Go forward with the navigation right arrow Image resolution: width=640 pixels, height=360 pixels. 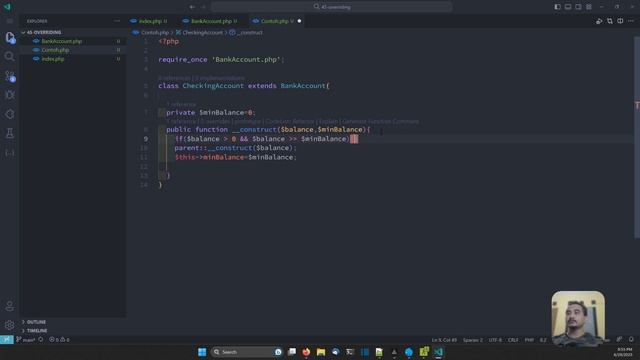[x=203, y=7]
